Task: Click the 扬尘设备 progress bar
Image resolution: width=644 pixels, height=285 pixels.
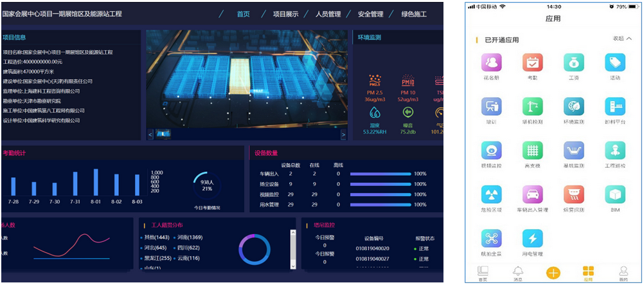Action: [380, 184]
